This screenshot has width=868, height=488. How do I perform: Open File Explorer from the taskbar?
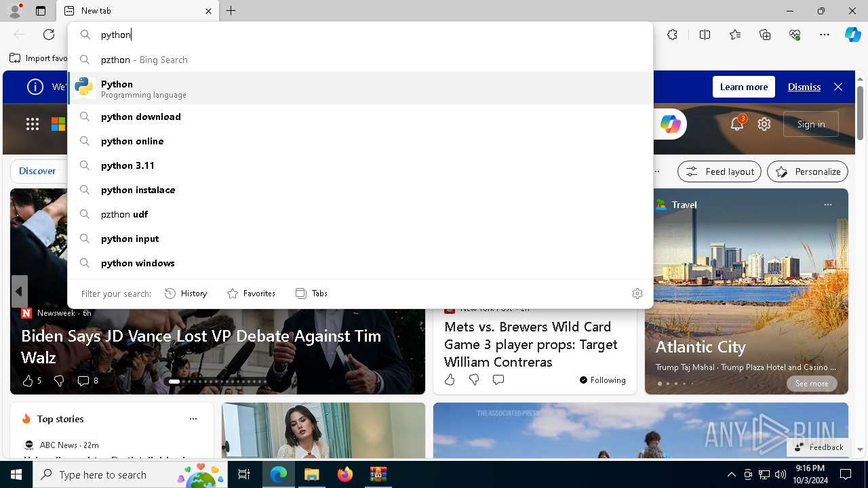[311, 474]
